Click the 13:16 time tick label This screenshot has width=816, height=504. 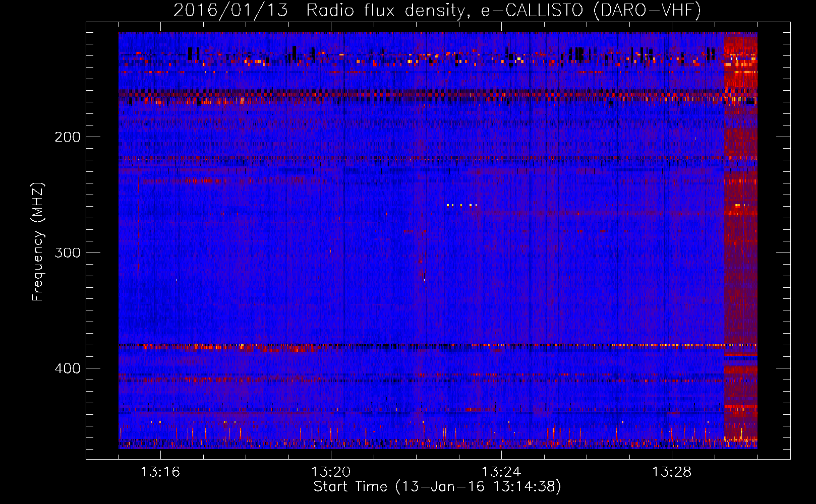pos(160,472)
